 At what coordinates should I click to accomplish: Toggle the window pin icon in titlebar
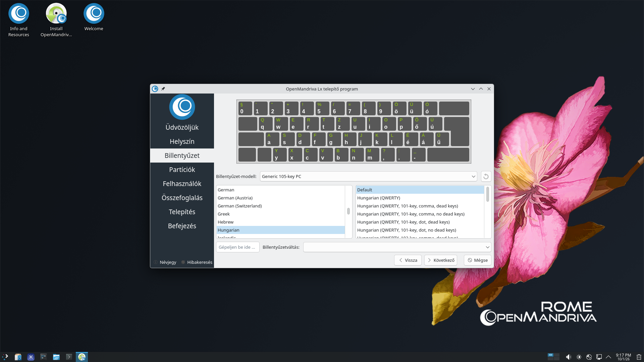[163, 89]
